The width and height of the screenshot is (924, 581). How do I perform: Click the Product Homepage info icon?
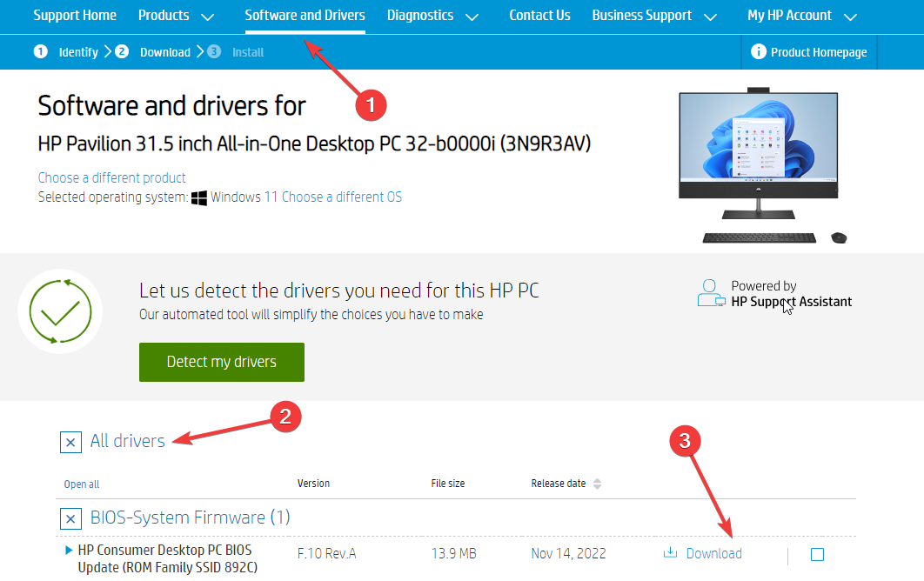point(758,52)
